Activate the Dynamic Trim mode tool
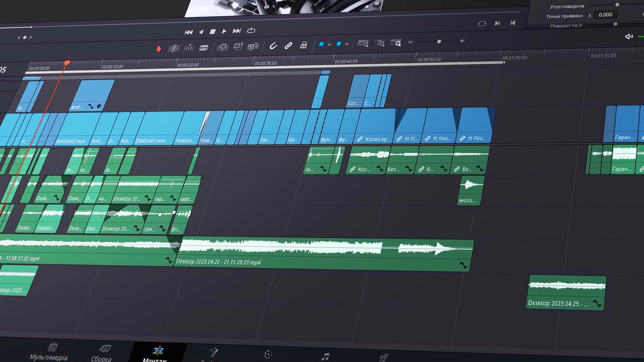The width and height of the screenshot is (644, 362). click(189, 48)
